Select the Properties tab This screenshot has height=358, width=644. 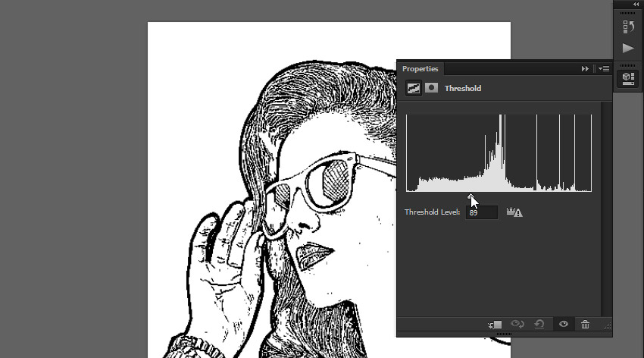(420, 68)
